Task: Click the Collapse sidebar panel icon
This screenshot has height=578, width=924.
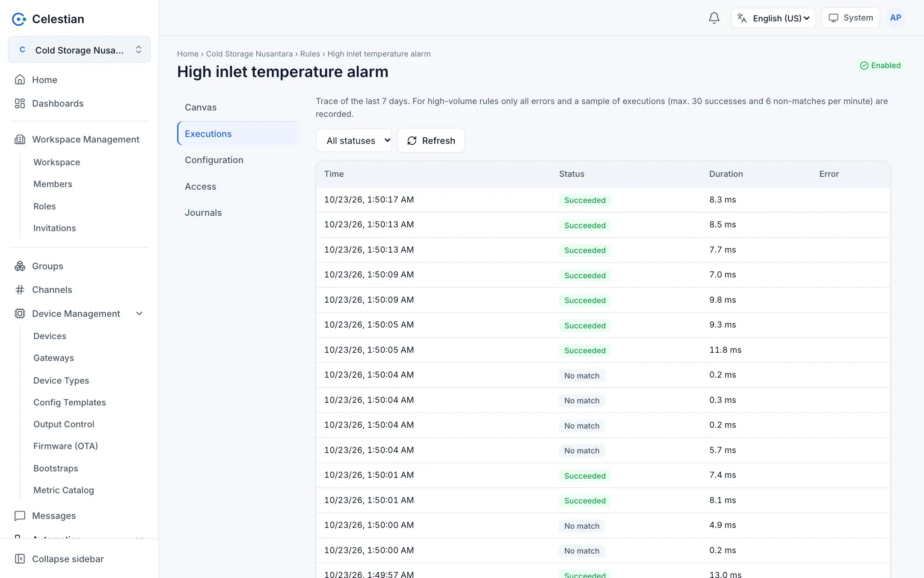Action: tap(20, 559)
